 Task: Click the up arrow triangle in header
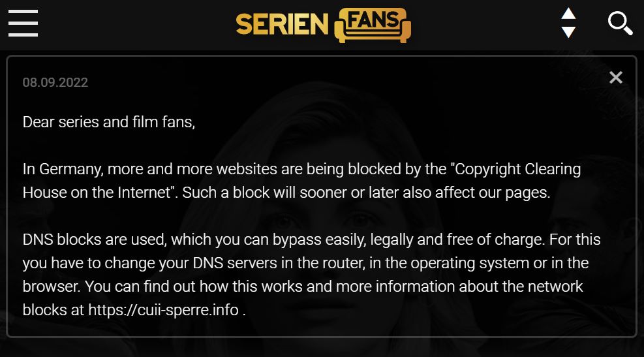click(x=568, y=14)
